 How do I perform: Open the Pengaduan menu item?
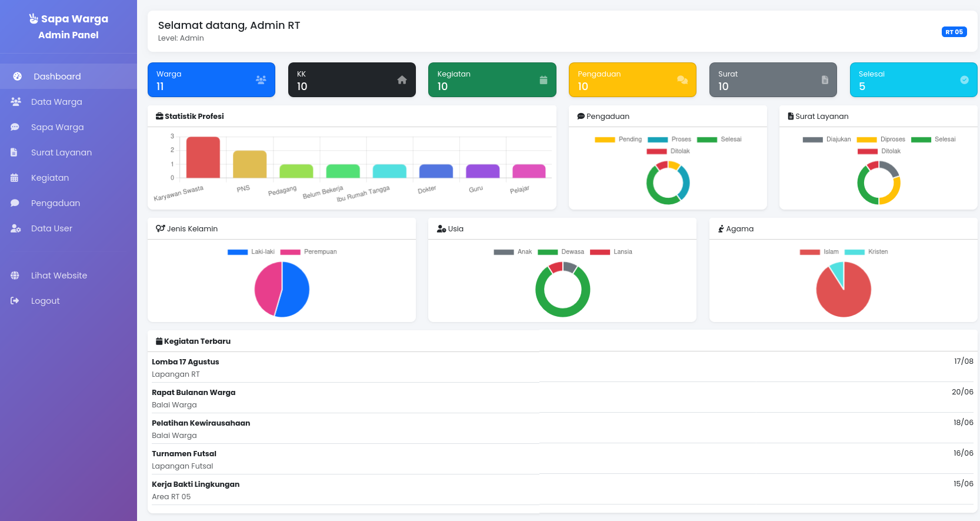[55, 203]
